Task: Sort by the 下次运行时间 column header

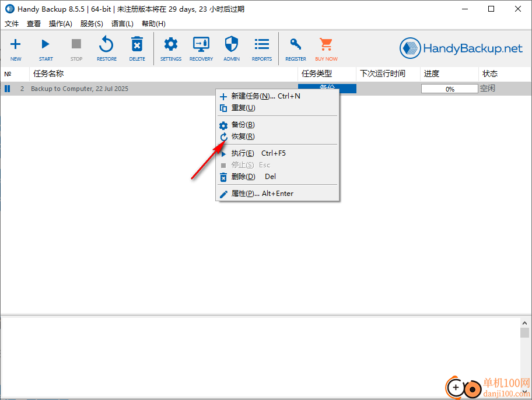Action: tap(388, 74)
